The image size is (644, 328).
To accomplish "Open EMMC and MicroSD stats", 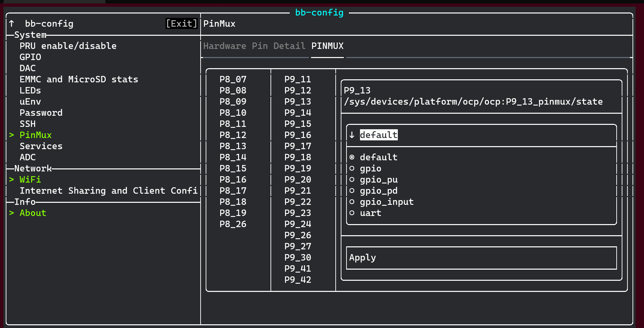I will pyautogui.click(x=79, y=79).
